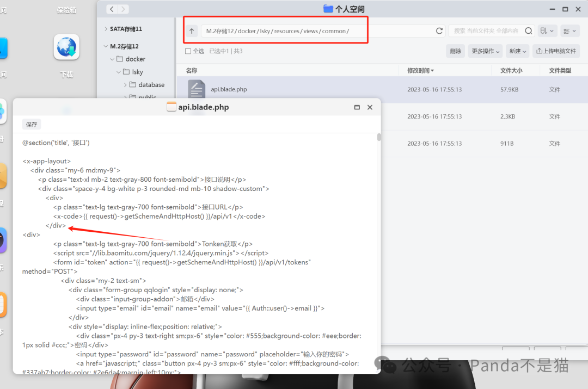
Task: Click the api.blade.php file icon in list
Action: (x=197, y=89)
